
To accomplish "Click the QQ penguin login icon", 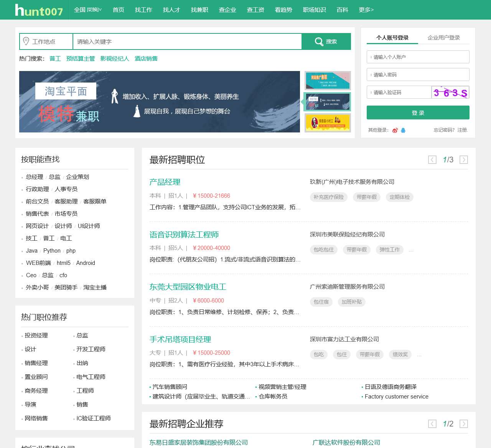I will point(403,130).
